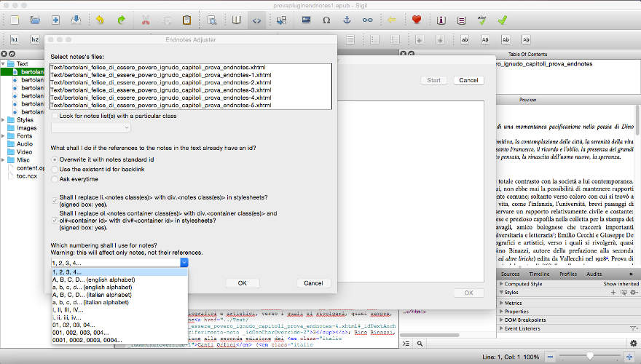The image size is (641, 364).
Task: Open the notes numbering combo box
Action: click(x=119, y=263)
